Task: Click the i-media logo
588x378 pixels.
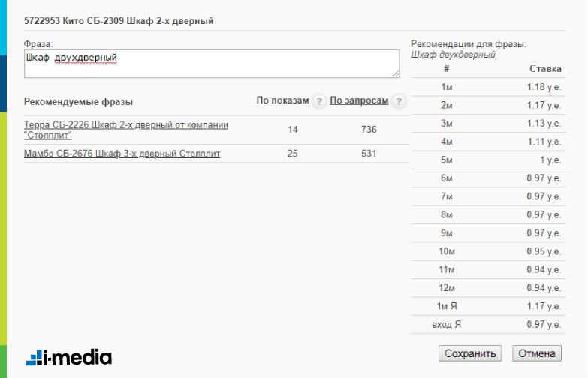Action: click(69, 357)
